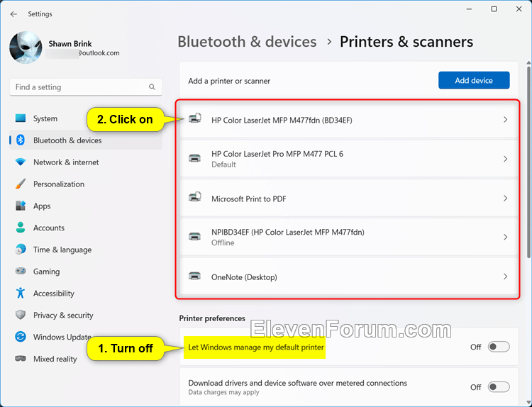Open offline NPIBD34EF printer
The image size is (532, 407).
click(348, 237)
